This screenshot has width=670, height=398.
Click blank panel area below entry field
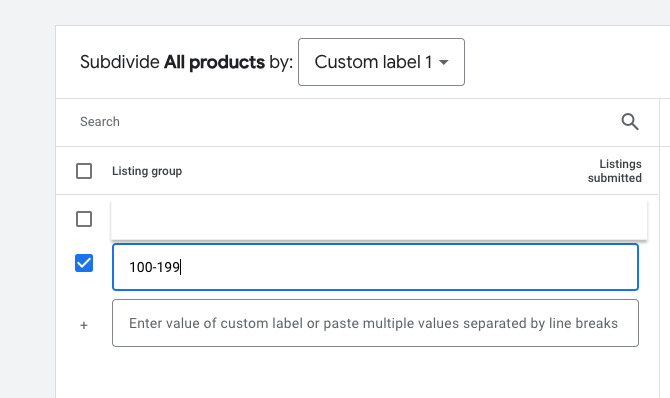pos(358,373)
